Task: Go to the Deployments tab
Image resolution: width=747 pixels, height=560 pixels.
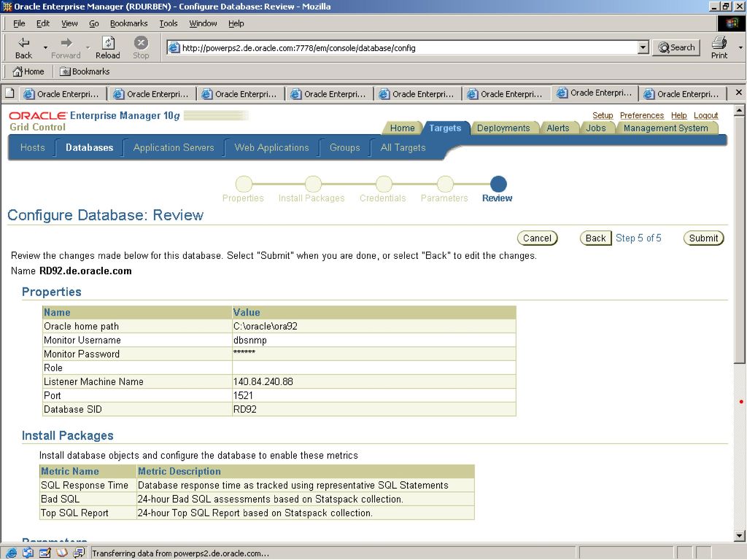Action: pos(503,128)
